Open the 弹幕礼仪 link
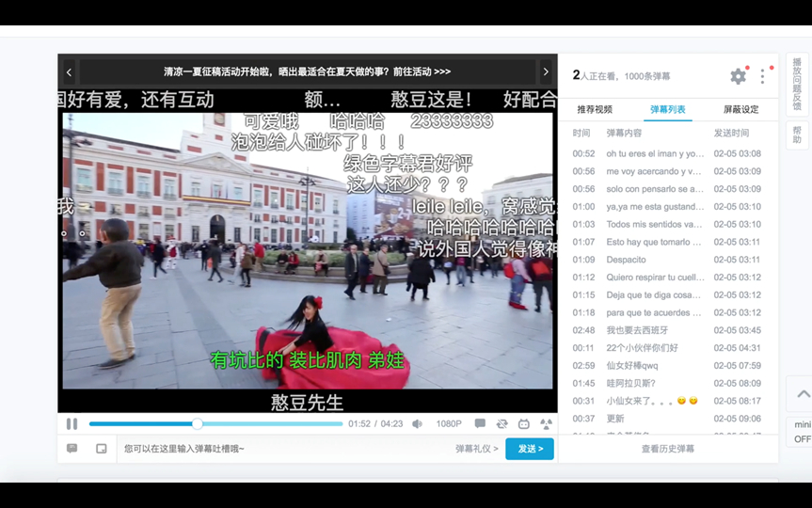Image resolution: width=812 pixels, height=508 pixels. click(x=476, y=449)
